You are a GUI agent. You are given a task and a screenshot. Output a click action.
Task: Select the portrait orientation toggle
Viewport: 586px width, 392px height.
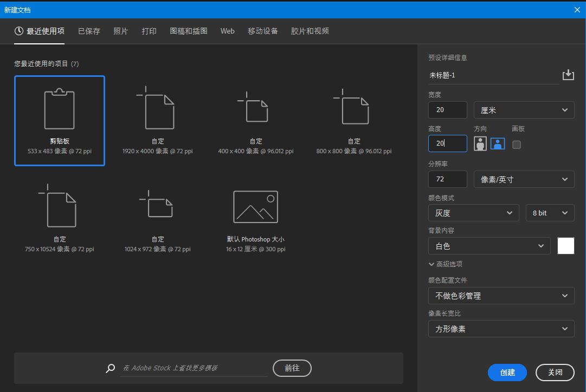(481, 144)
